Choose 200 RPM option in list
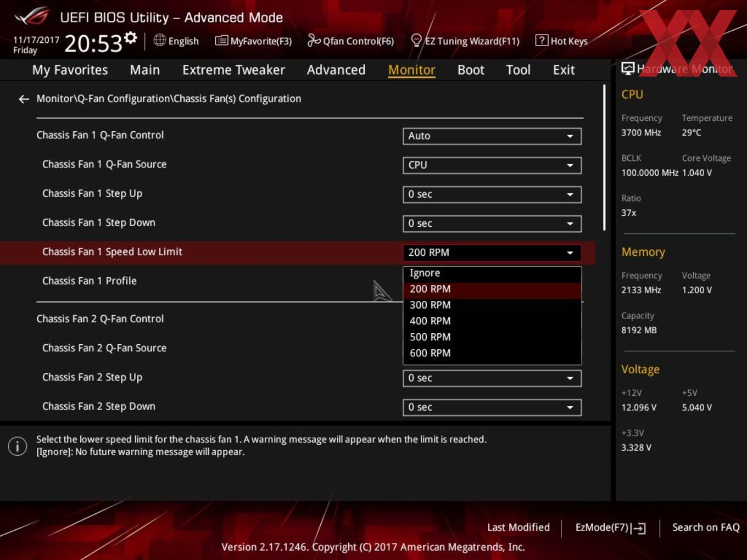This screenshot has width=747, height=560. (492, 289)
